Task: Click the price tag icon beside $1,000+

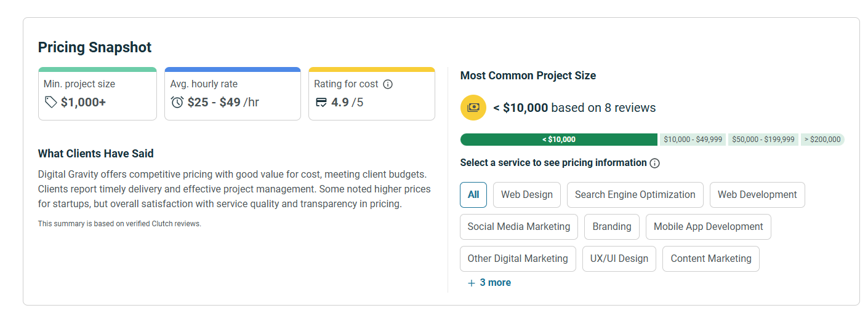Action: [x=50, y=102]
